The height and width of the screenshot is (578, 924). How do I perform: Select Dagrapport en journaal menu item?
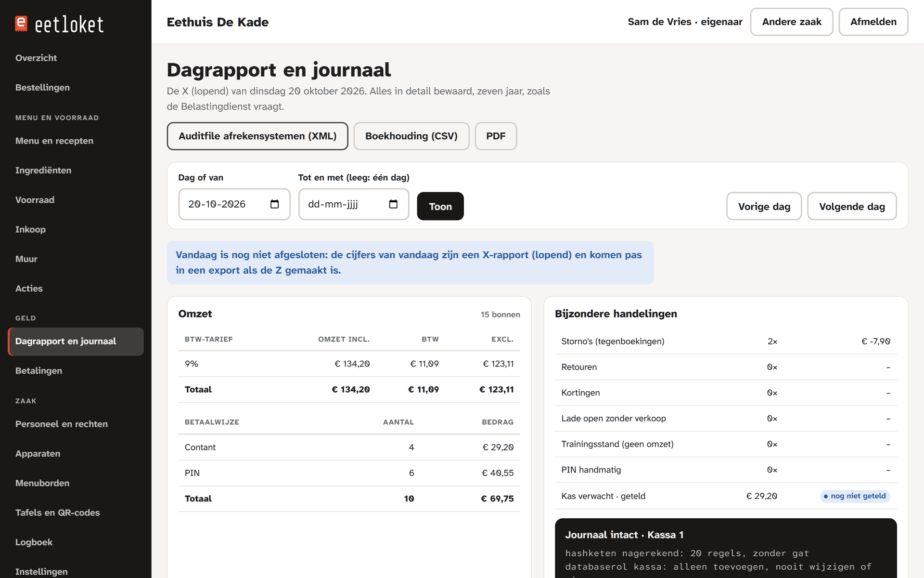pyautogui.click(x=76, y=342)
